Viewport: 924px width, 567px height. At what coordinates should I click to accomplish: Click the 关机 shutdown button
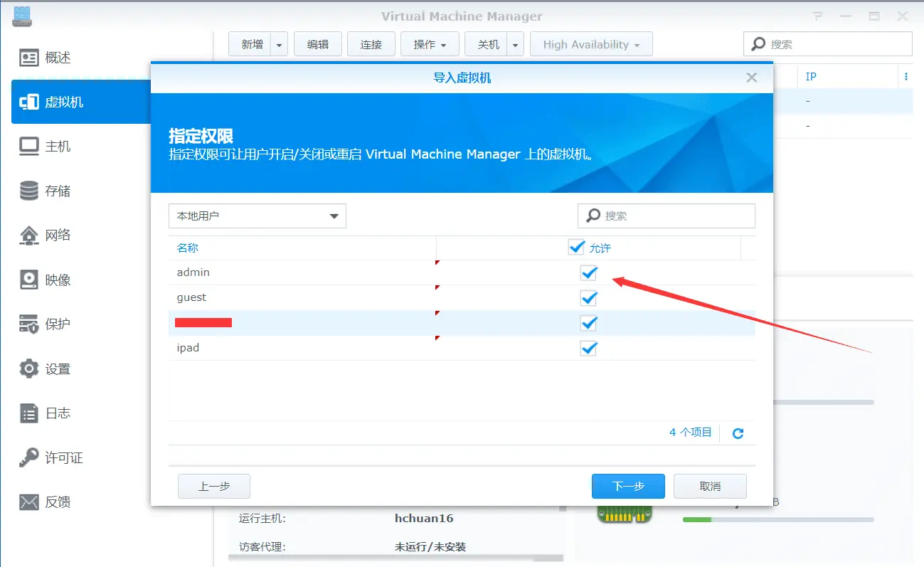pos(487,44)
